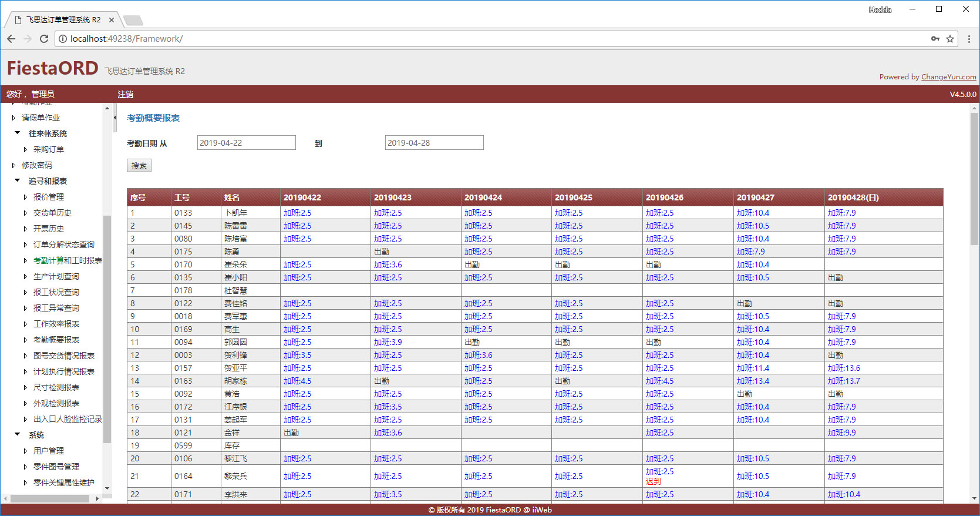Open 加班:10.5 for 陈雷雷 on 20190427
Screen dimensions: 980x516
(x=753, y=226)
